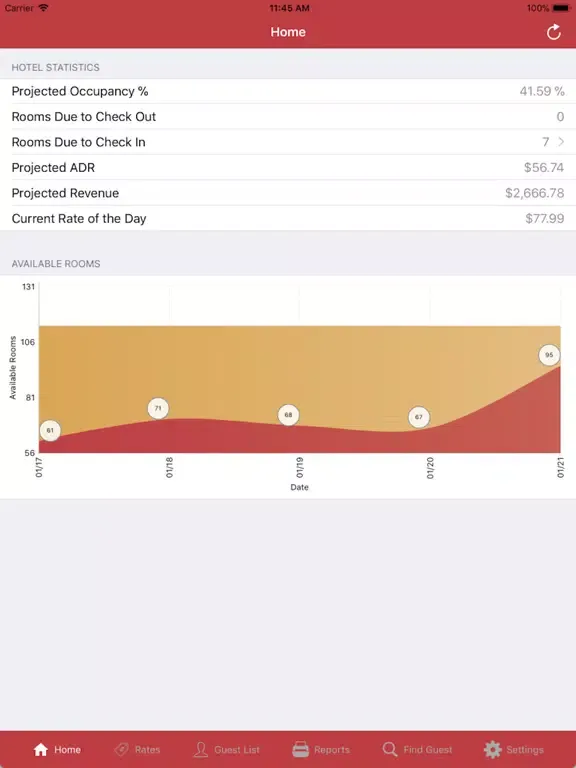Expand Rooms Due to Check In chevron
The image size is (576, 768).
561,142
